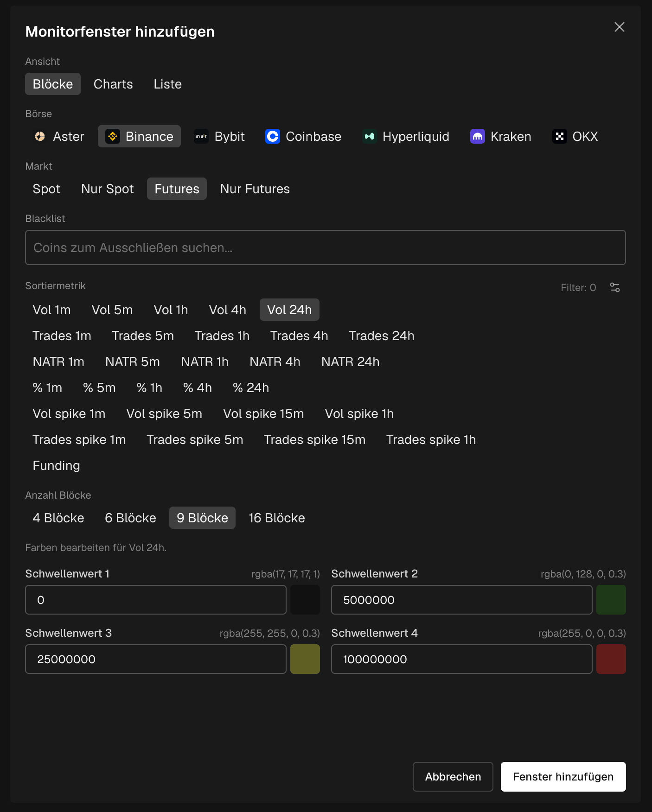
Task: Sort by Vol 1m metric
Action: (x=51, y=310)
